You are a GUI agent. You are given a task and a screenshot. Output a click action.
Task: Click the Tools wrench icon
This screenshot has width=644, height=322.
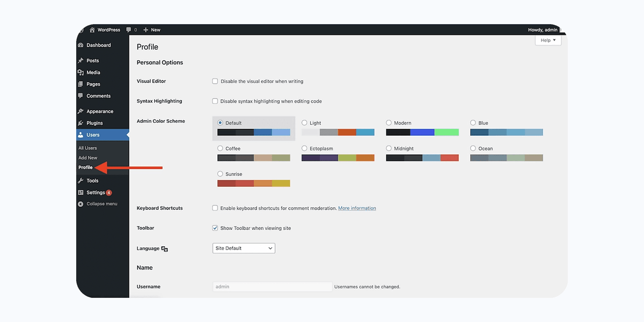(80, 181)
